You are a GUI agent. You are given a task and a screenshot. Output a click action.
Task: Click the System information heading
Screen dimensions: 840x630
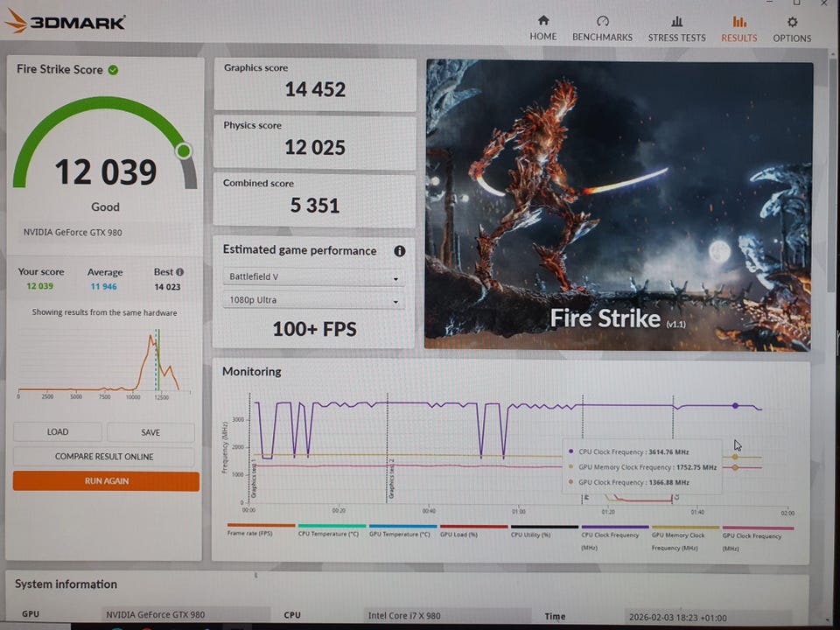66,584
